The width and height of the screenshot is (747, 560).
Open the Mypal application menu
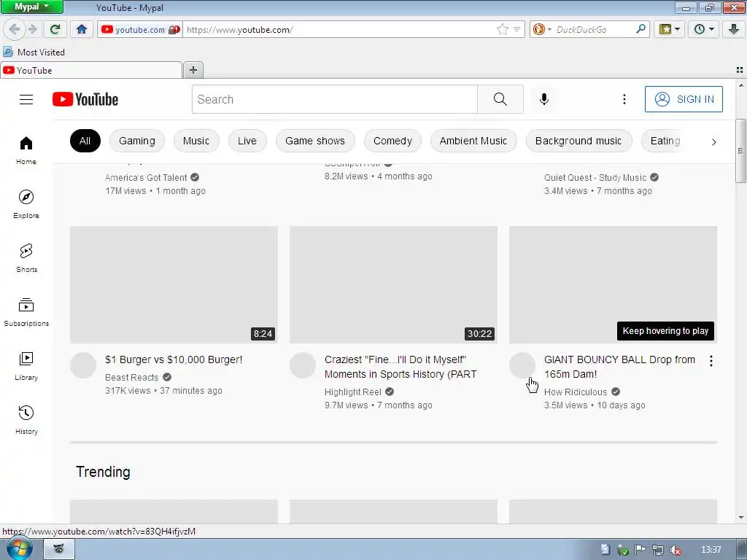point(31,7)
